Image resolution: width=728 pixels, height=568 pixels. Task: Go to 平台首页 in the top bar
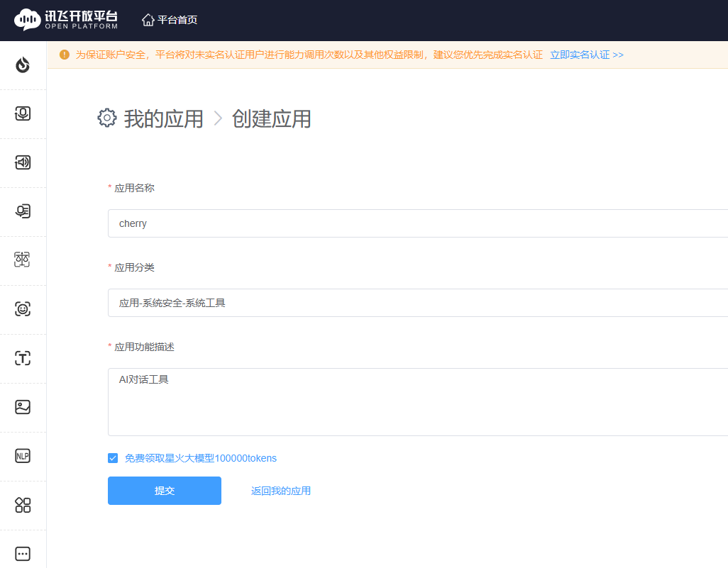[x=170, y=20]
